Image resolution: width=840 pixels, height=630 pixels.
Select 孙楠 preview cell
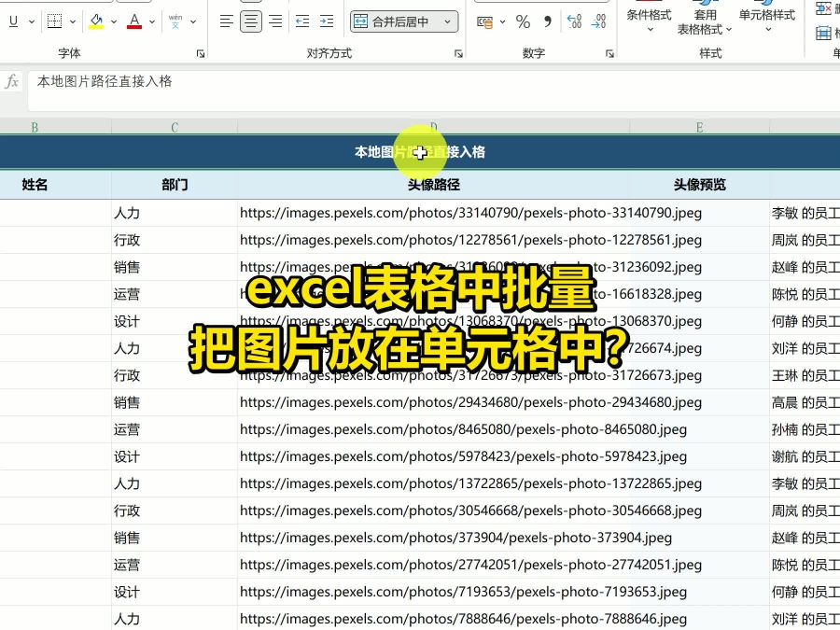pos(805,429)
